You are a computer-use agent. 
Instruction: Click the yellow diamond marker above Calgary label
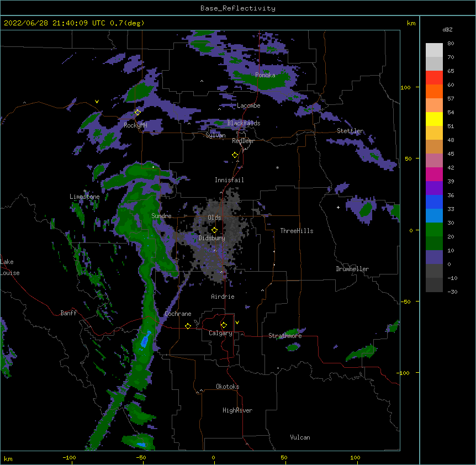[x=224, y=325]
